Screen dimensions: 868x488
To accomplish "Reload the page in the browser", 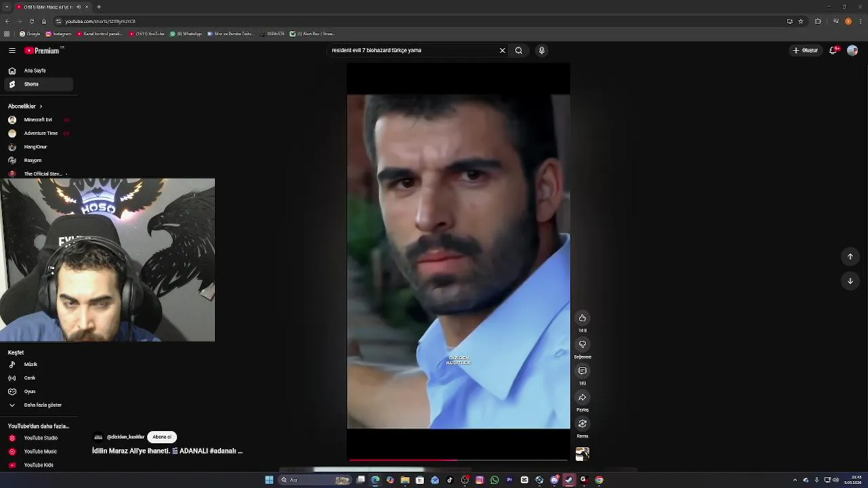I will pyautogui.click(x=31, y=21).
